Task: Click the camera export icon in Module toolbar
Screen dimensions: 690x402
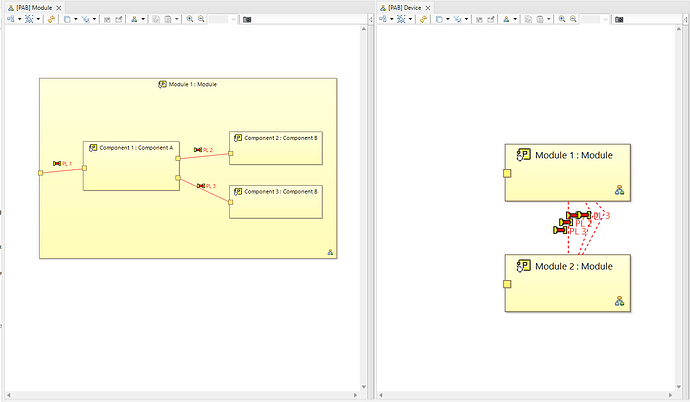Action: click(x=247, y=19)
